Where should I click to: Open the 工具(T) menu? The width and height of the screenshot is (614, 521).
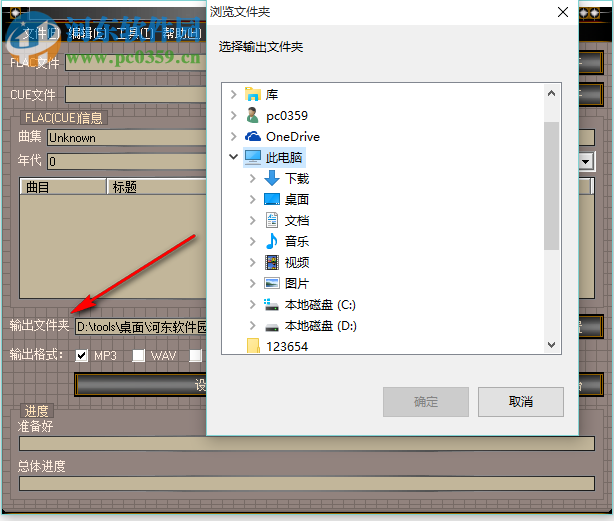coord(134,34)
